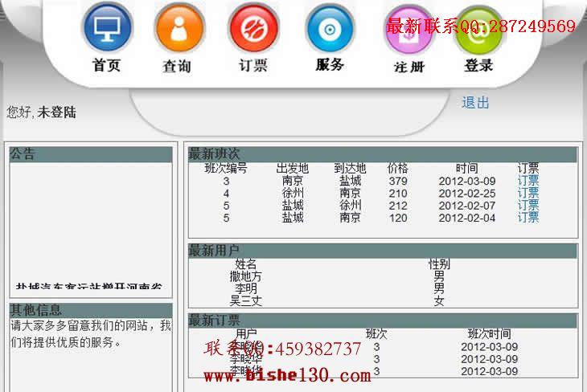
Task: Book the 南京 to 盐城 379 trip via 订票
Action: click(x=528, y=181)
